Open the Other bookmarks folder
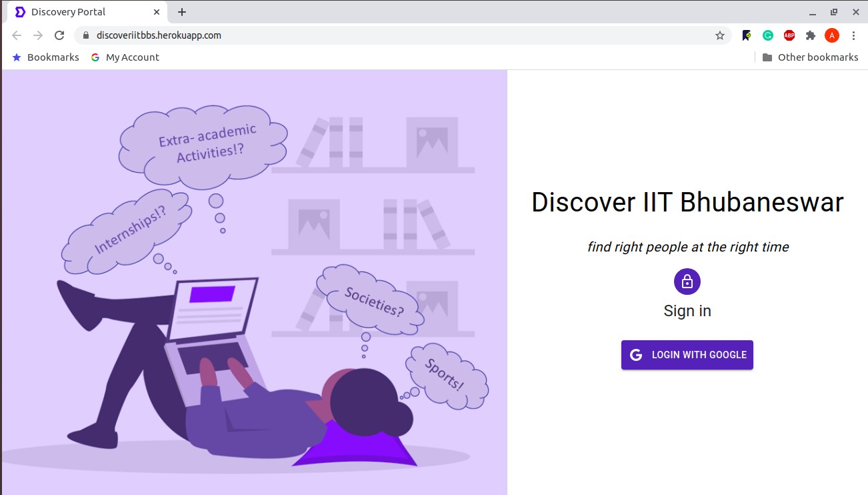The width and height of the screenshot is (868, 495). [x=810, y=57]
